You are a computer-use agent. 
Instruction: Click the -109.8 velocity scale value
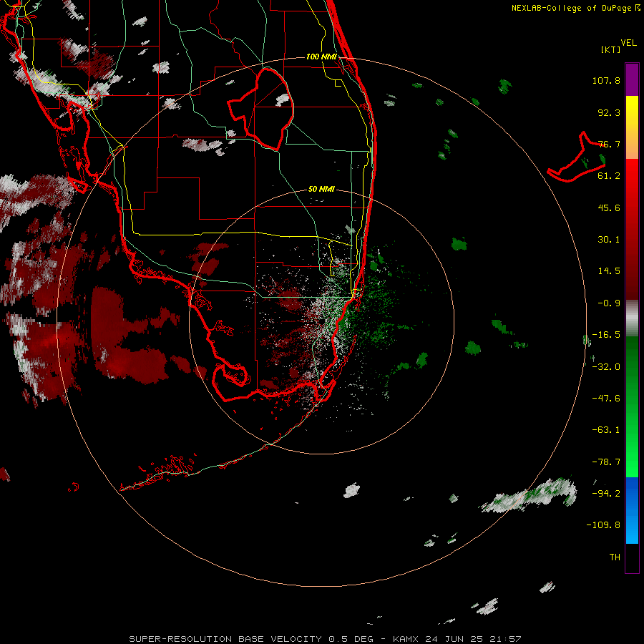click(x=603, y=525)
